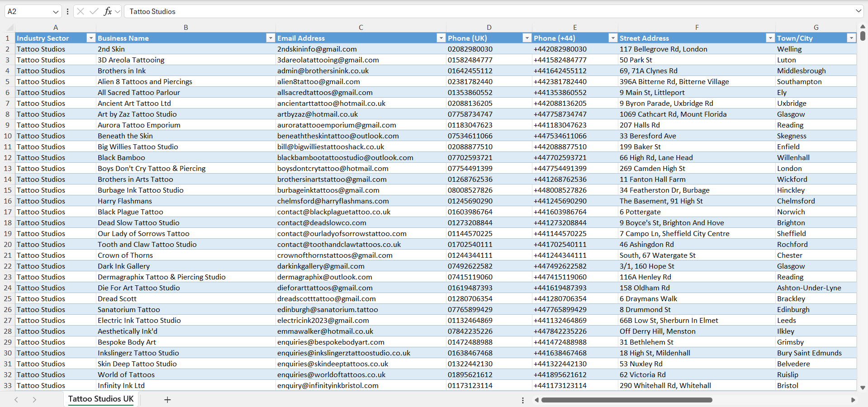The image size is (868, 407).
Task: Select cell '269 Camden High St'
Action: tap(697, 168)
